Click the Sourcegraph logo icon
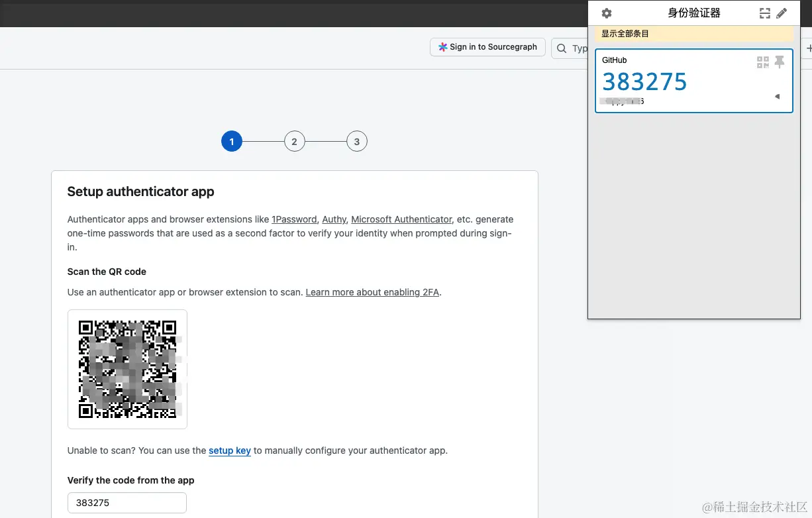Screen dimensions: 812x518 pyautogui.click(x=442, y=47)
